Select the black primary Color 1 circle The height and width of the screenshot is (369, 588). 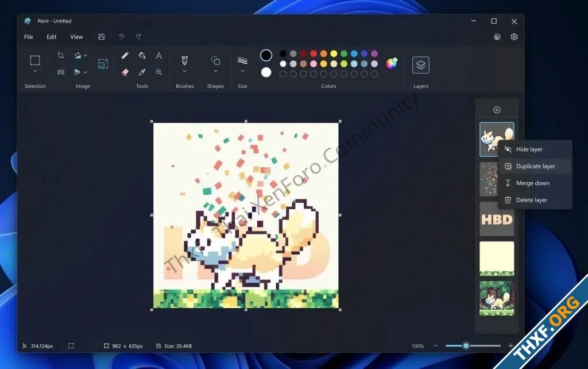click(266, 55)
